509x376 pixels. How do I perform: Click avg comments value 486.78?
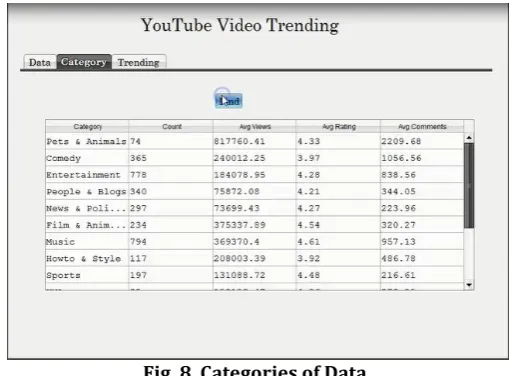[399, 258]
